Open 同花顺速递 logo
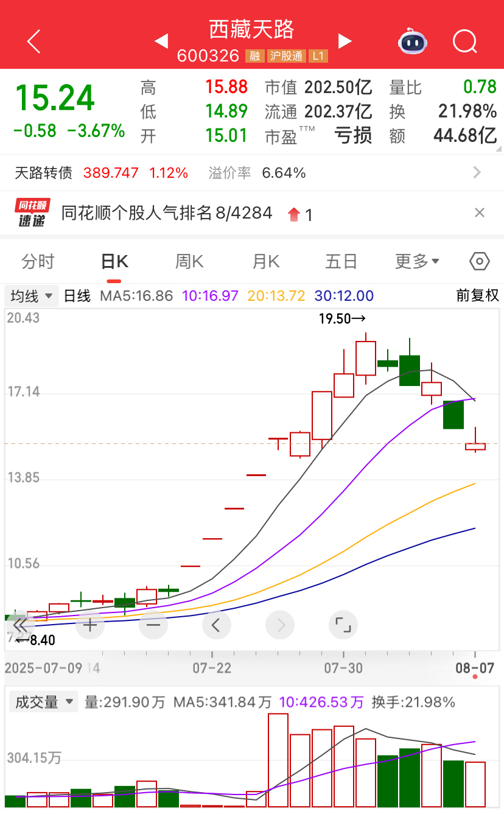Viewport: 504px width, 814px height. [32, 212]
